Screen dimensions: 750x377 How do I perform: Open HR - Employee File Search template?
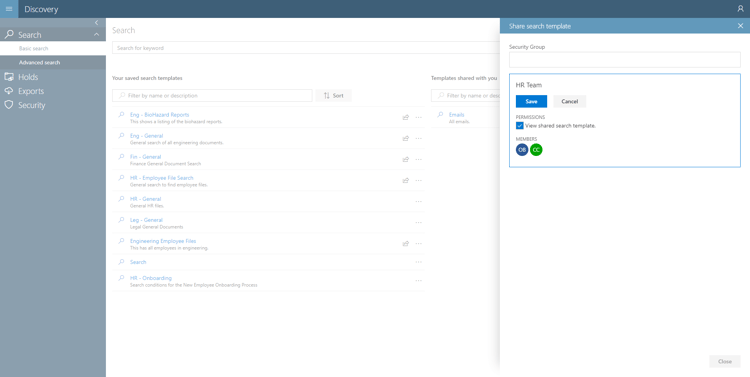click(162, 177)
